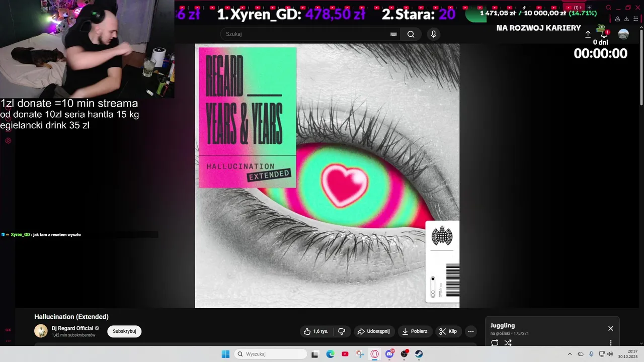This screenshot has width=644, height=362.
Task: Subscribe using the Subskrybuj button
Action: pyautogui.click(x=124, y=331)
